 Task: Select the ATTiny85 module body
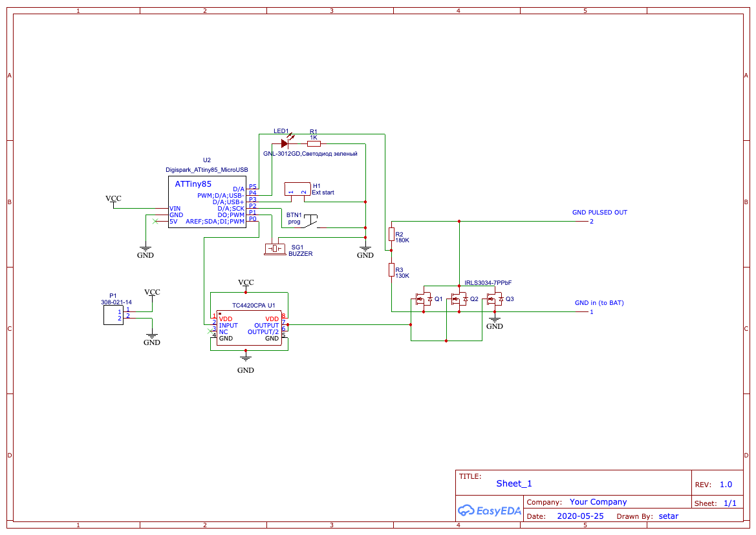coord(207,202)
